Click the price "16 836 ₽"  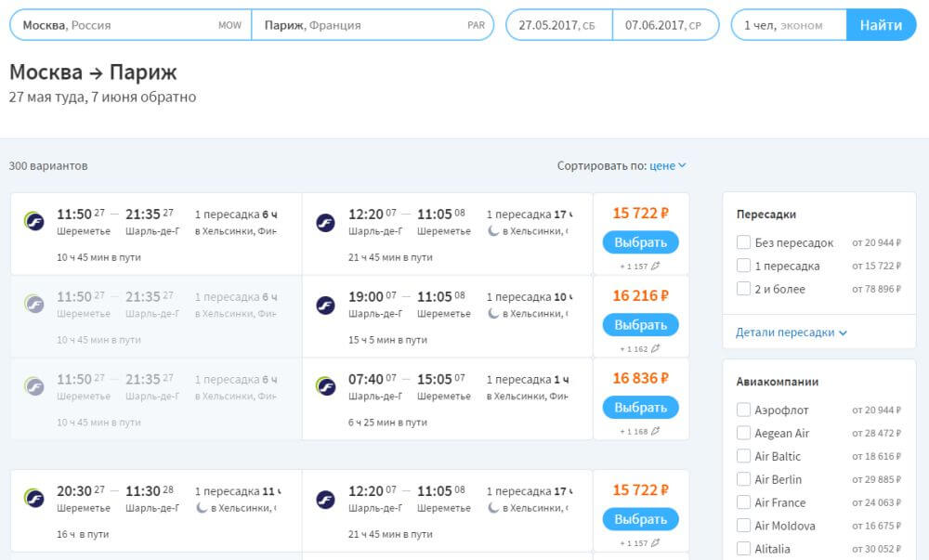click(640, 378)
